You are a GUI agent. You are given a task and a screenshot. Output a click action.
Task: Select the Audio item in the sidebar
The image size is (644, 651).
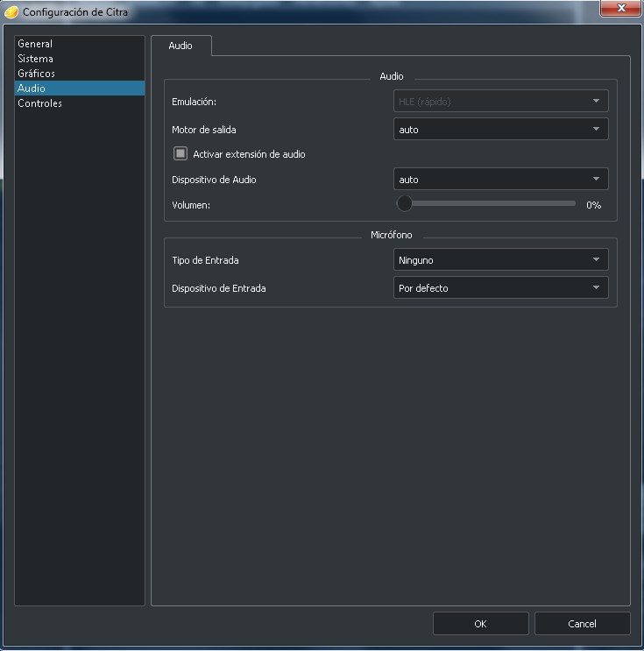pyautogui.click(x=80, y=88)
